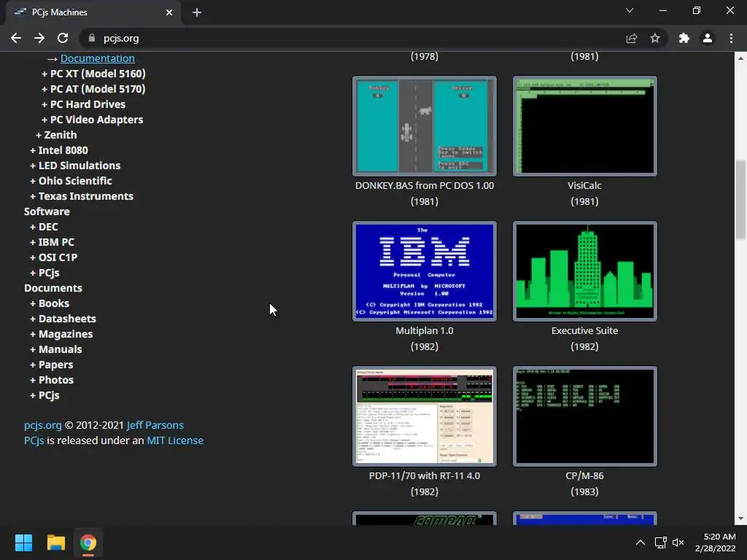747x560 pixels.
Task: Click the VisiCalc caption
Action: point(584,186)
